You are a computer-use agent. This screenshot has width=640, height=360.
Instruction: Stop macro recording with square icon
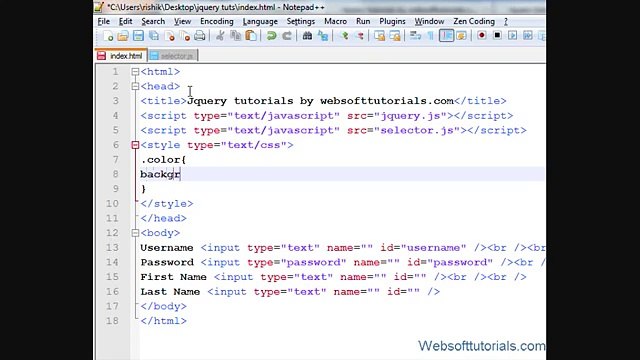click(497, 36)
